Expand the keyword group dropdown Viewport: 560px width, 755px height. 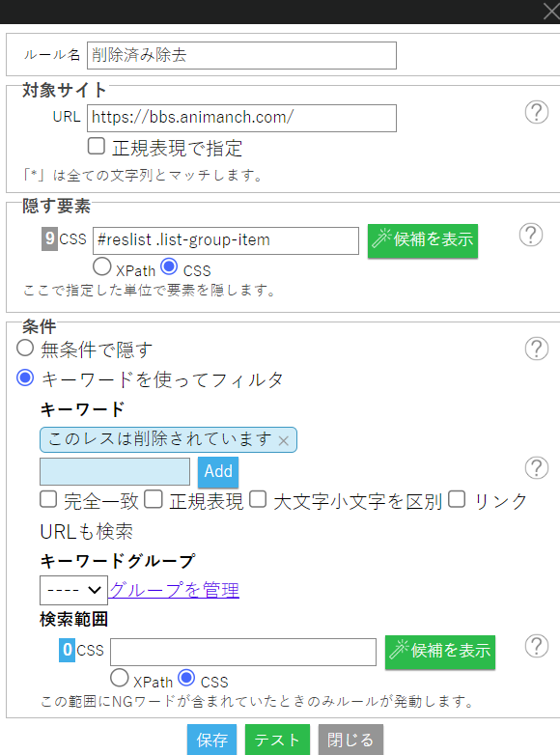73,590
